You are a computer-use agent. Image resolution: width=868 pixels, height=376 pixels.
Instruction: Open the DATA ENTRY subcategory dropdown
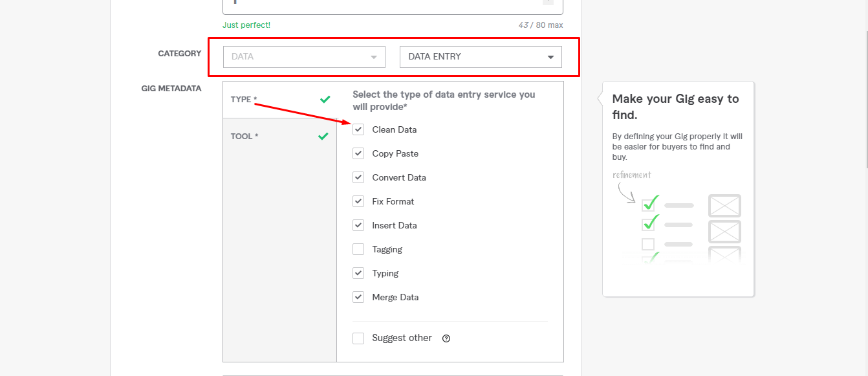(481, 57)
